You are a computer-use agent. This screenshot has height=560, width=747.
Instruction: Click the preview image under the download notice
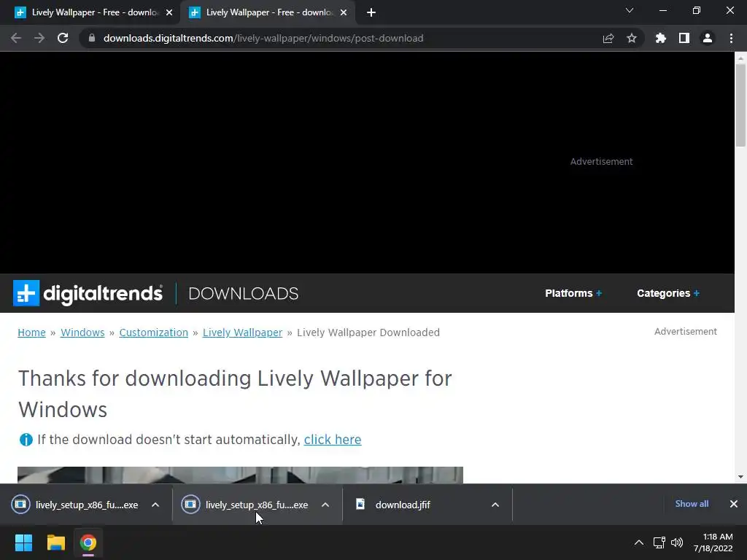(x=240, y=475)
